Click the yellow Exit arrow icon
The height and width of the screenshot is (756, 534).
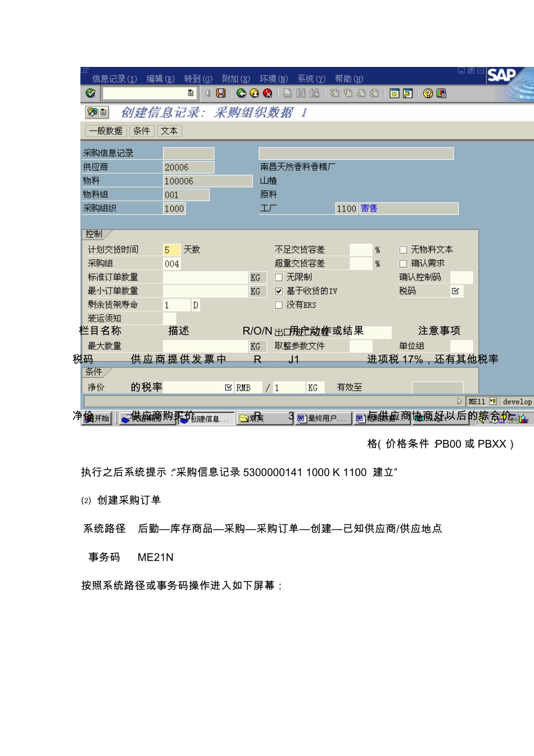pyautogui.click(x=254, y=93)
